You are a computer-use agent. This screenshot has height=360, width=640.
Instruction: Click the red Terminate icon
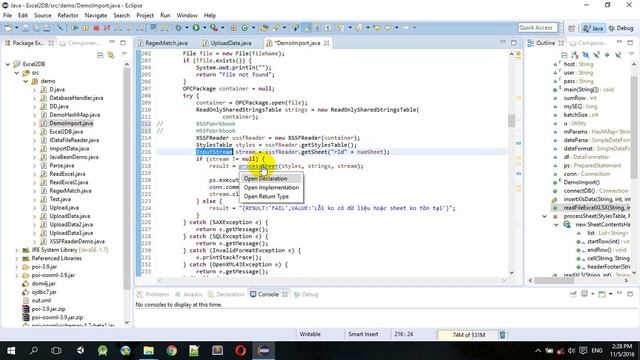coord(96,28)
